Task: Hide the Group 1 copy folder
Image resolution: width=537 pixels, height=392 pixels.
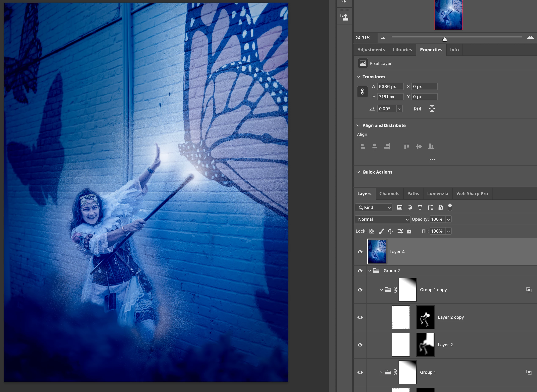Action: (360, 290)
